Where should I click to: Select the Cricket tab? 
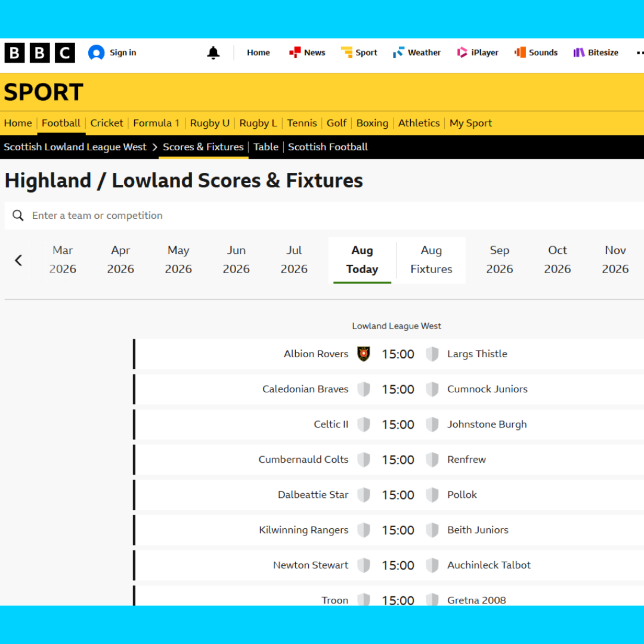pos(107,123)
